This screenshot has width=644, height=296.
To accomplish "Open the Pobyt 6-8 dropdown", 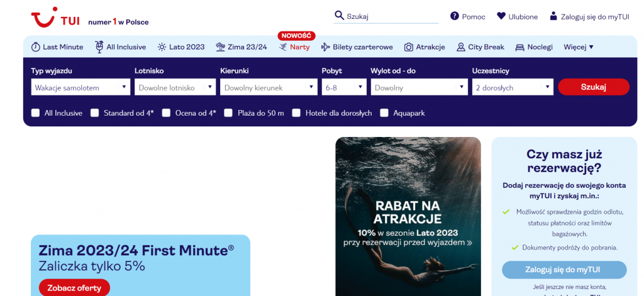I will click(344, 87).
